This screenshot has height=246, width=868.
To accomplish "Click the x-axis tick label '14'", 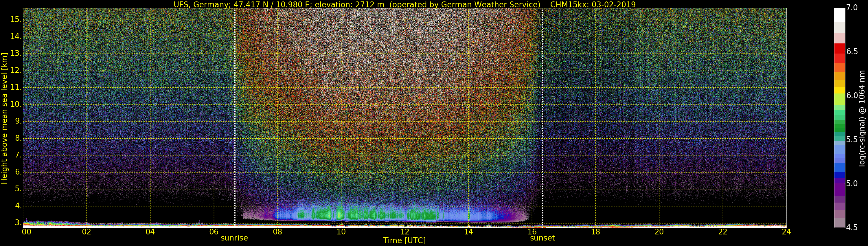I will click(468, 232).
